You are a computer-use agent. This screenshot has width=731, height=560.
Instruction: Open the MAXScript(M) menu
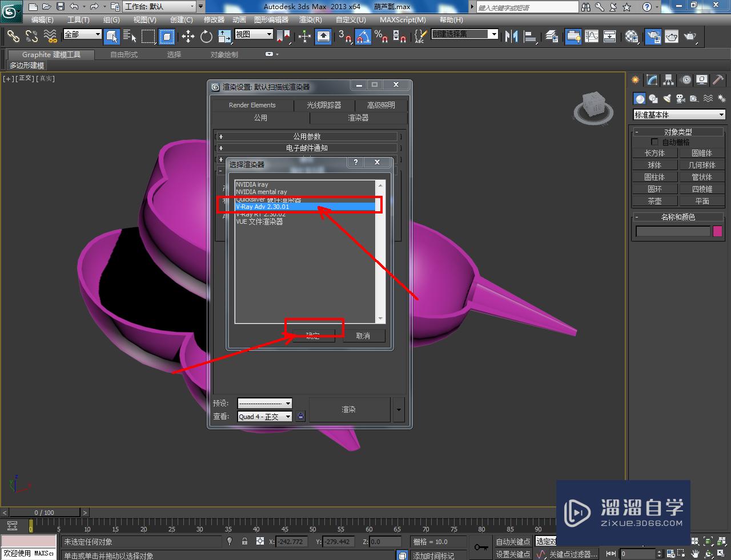(403, 19)
